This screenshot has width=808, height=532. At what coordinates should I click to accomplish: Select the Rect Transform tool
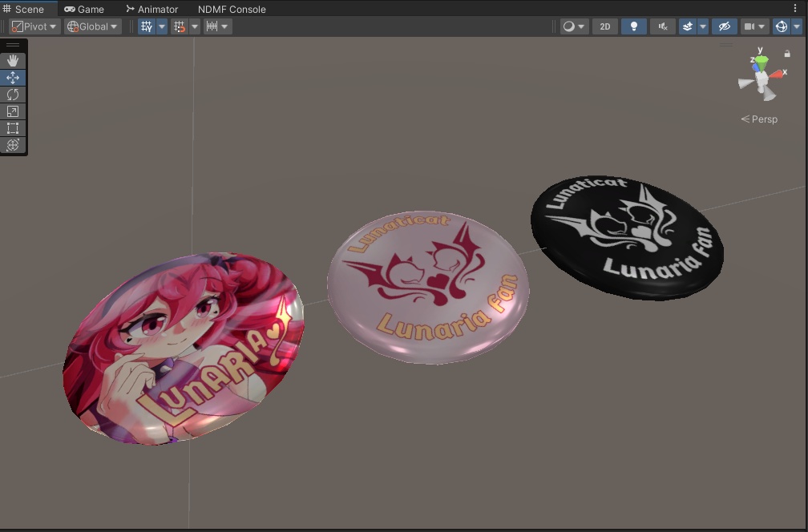point(13,127)
